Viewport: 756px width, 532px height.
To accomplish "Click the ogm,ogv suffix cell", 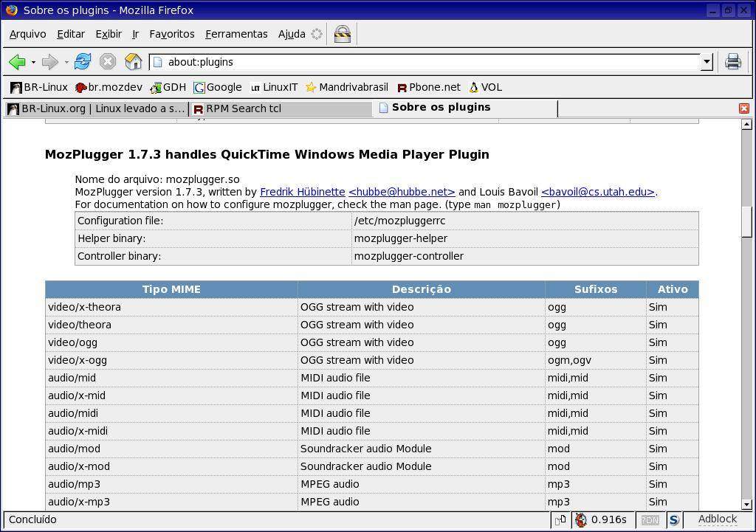I will (x=596, y=360).
